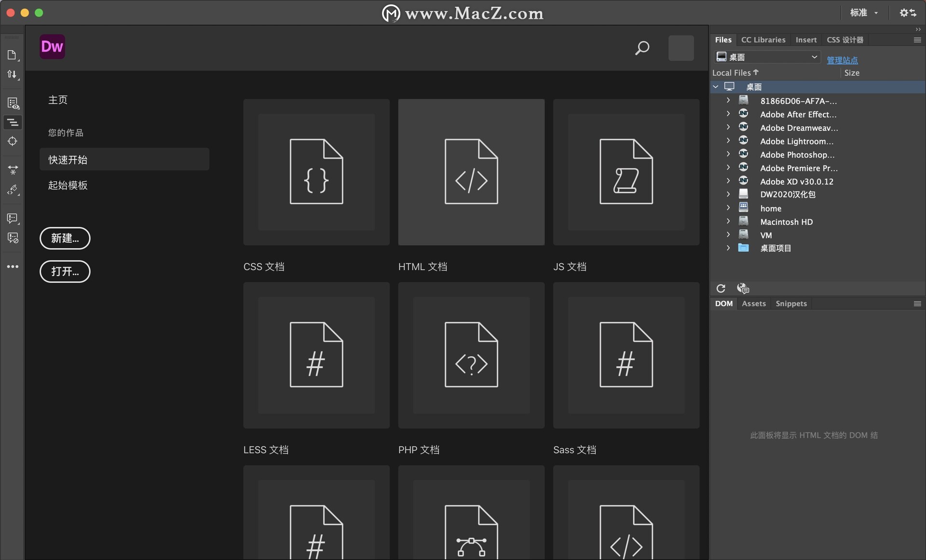Create a new HTML document thumbnail
Screen dimensions: 926x560
(471, 172)
